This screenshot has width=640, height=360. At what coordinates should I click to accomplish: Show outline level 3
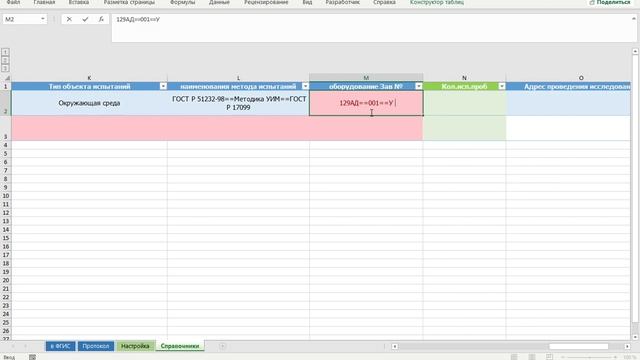(5, 68)
